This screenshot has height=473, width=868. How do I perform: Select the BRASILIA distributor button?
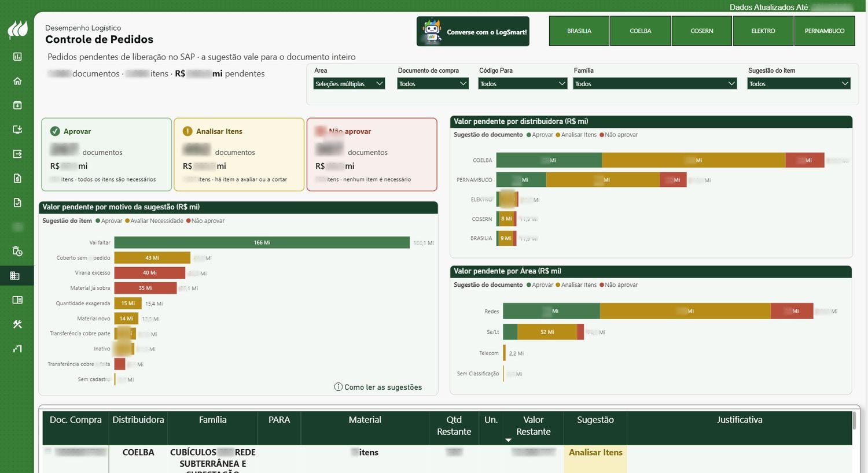click(579, 31)
